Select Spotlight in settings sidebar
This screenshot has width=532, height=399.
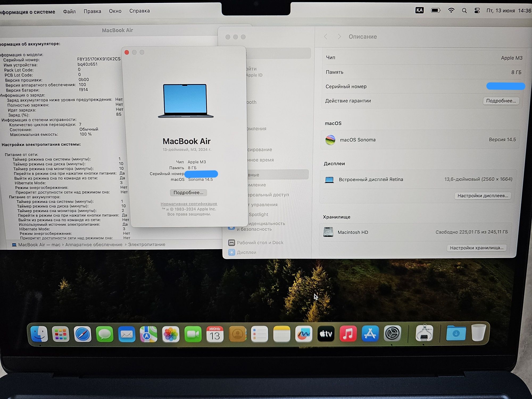[x=258, y=214]
